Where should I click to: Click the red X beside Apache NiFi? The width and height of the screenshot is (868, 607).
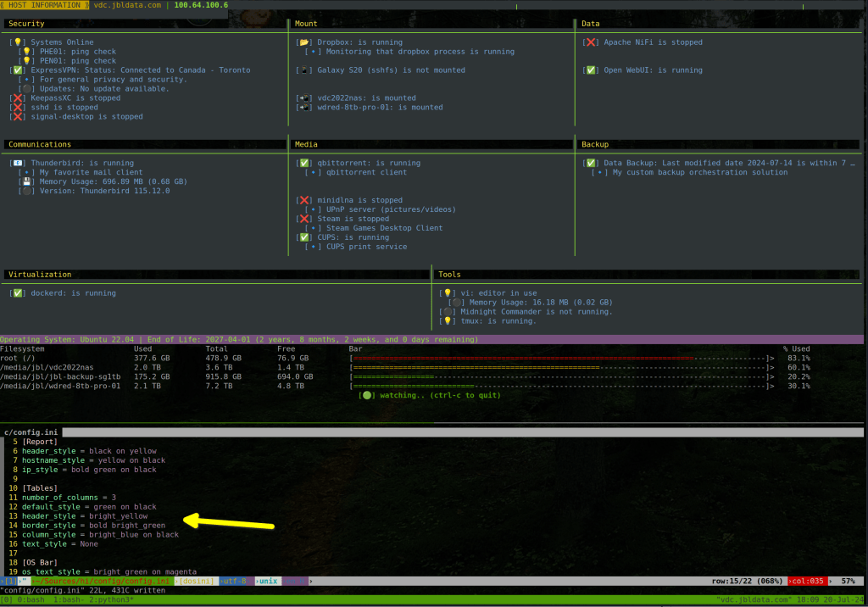tap(591, 42)
